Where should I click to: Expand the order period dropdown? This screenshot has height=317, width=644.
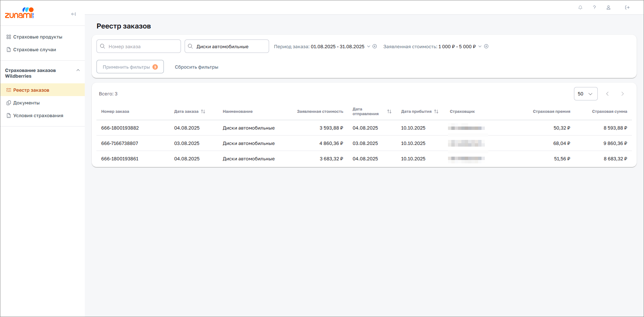tap(369, 47)
